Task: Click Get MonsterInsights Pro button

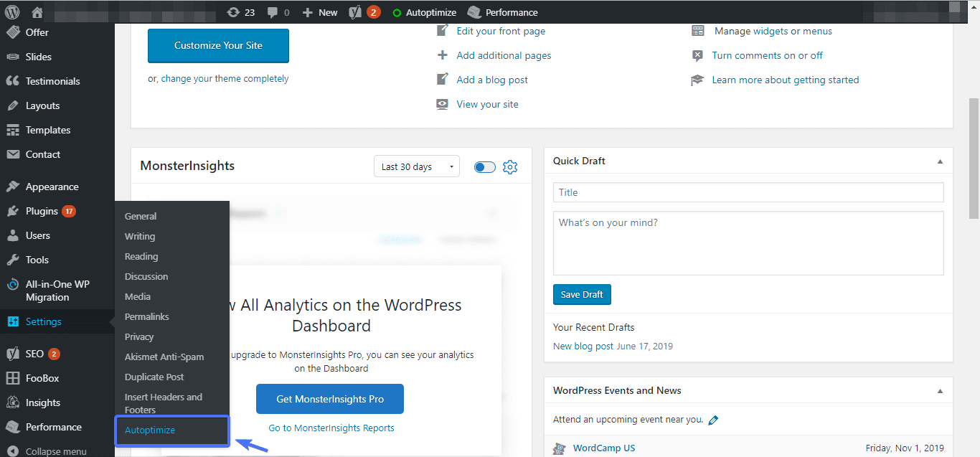Action: (x=330, y=399)
